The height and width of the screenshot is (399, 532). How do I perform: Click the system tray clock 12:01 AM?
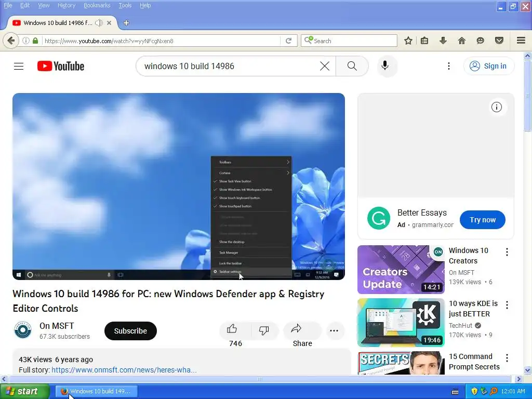click(513, 391)
